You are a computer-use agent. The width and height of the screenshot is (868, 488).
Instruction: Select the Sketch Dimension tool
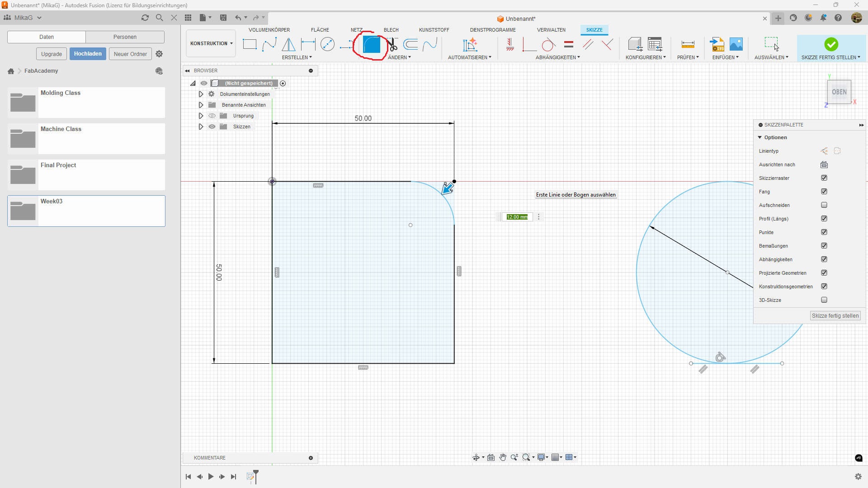point(308,44)
